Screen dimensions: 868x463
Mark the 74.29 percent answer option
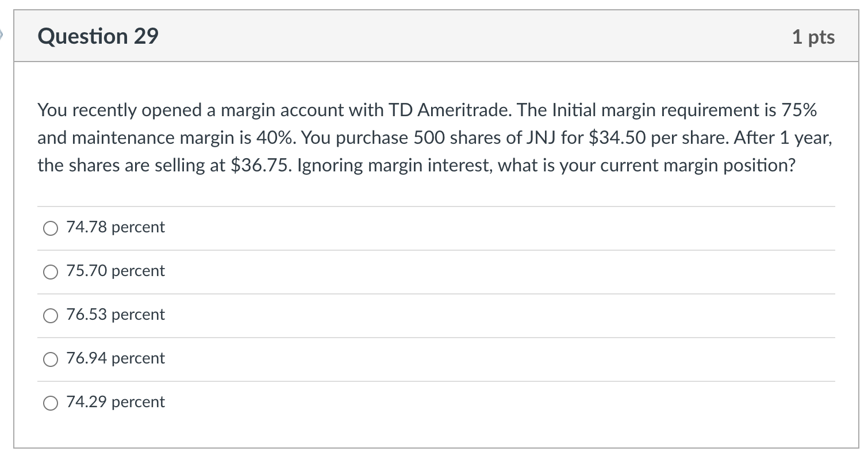pos(51,403)
